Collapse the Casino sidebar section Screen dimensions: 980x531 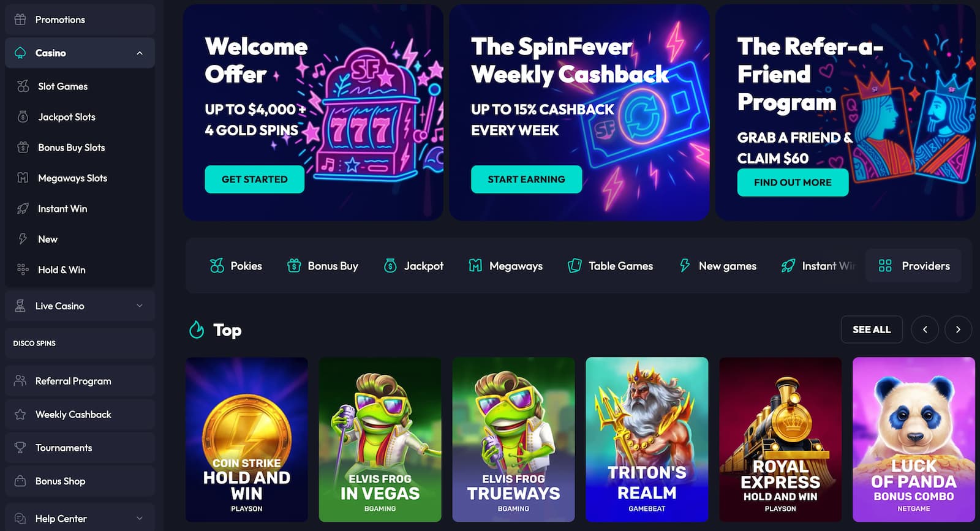pos(141,53)
